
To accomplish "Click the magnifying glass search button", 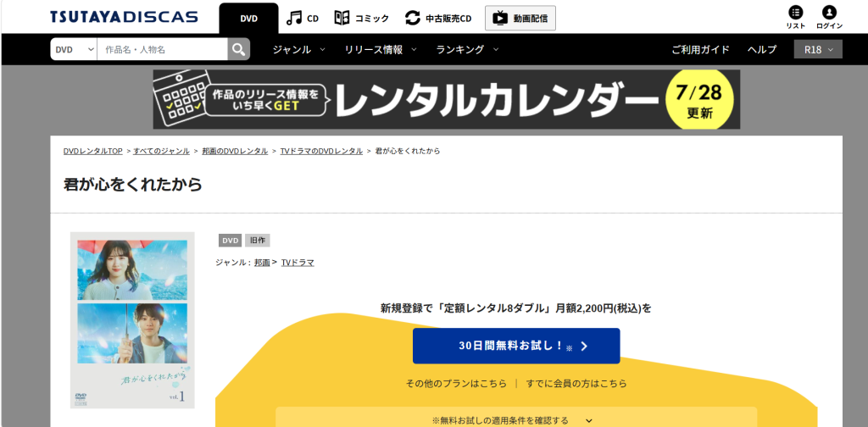I will point(238,49).
